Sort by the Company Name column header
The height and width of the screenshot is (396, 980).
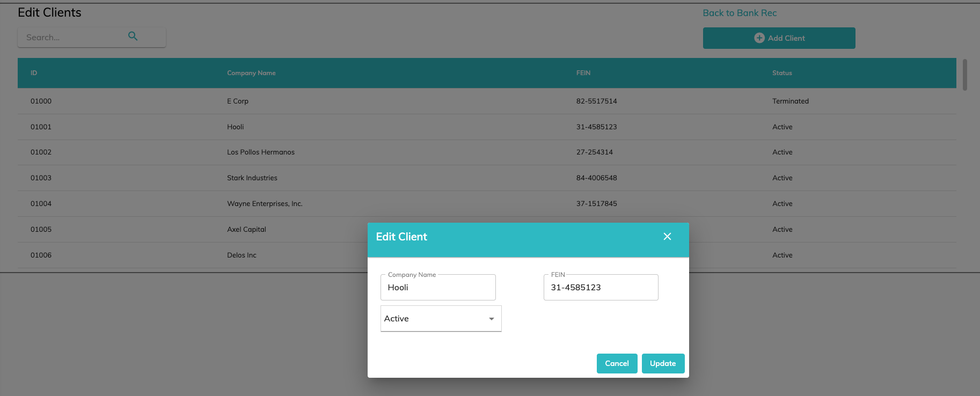point(251,73)
